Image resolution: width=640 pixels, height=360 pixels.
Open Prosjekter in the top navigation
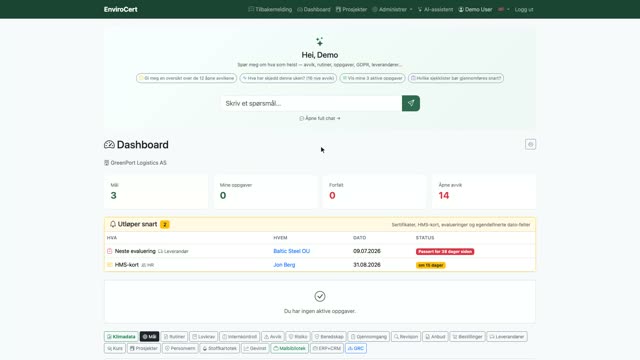click(x=351, y=9)
